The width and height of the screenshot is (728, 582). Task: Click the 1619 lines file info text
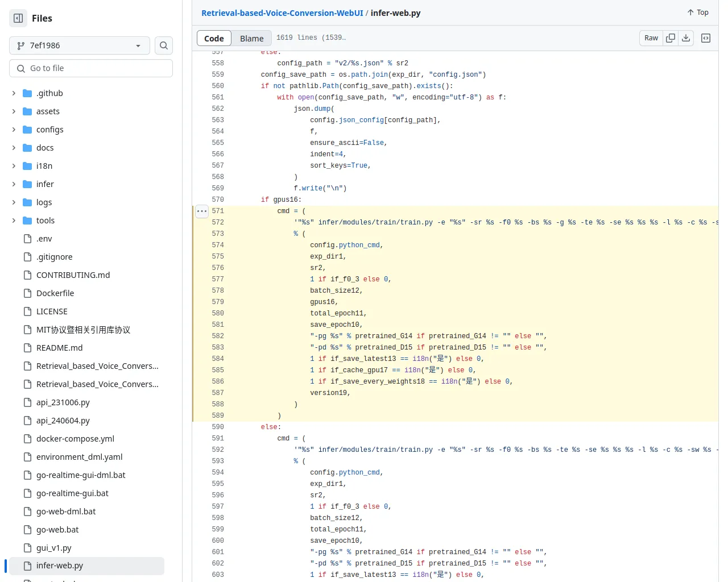tap(311, 38)
